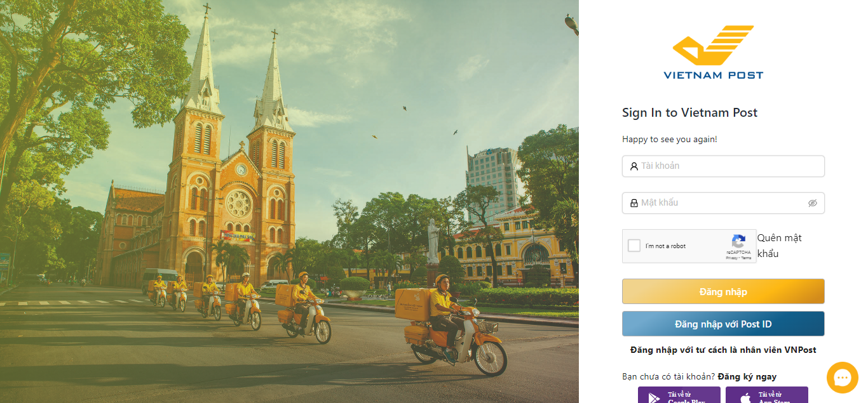Screen dimensions: 868x403
Task: Click the Happy to see you again text
Action: click(669, 139)
